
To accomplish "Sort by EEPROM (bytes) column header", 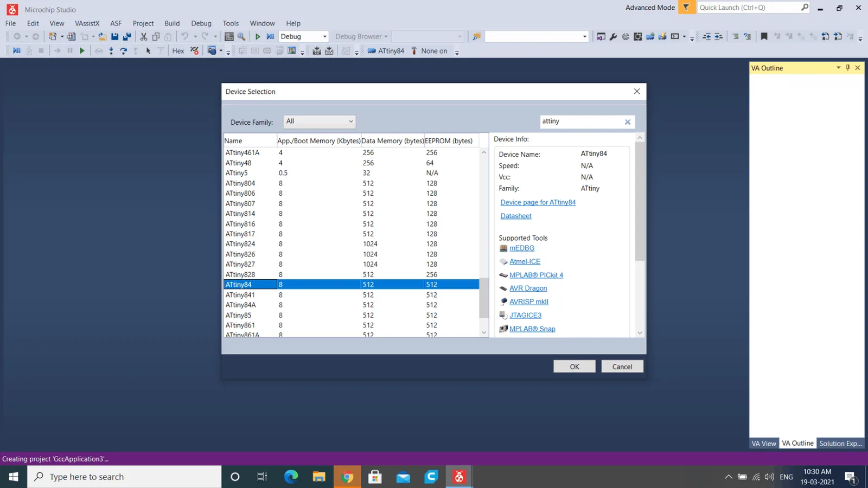I will [x=451, y=140].
